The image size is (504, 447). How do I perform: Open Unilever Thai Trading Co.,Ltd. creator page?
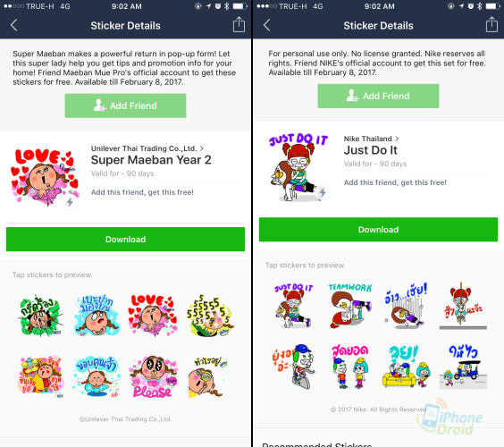pos(147,148)
